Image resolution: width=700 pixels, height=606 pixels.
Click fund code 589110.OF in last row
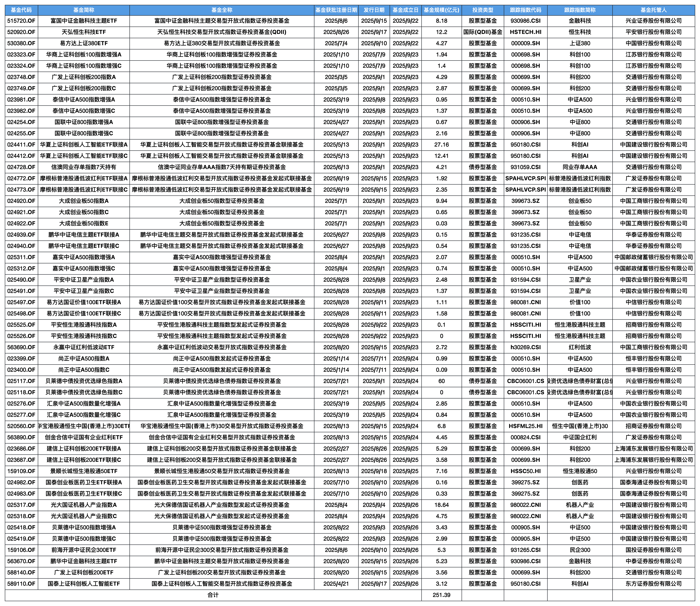(x=21, y=584)
